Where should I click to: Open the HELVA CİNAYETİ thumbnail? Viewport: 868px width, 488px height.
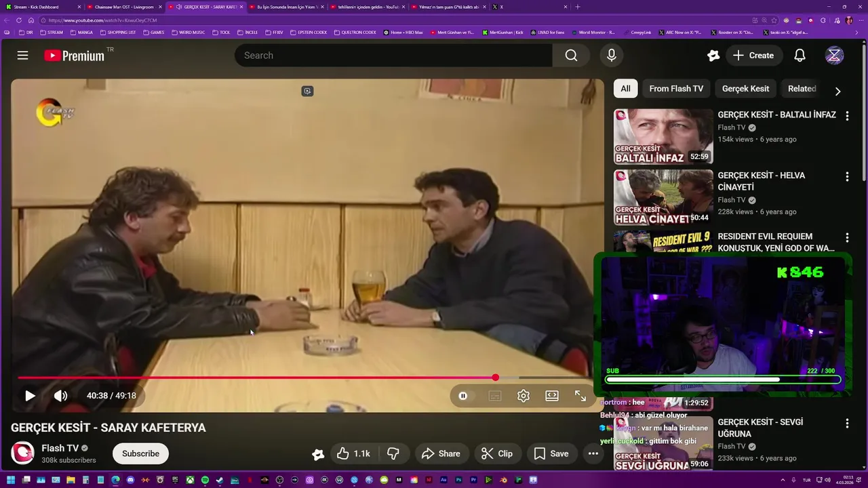tap(663, 197)
